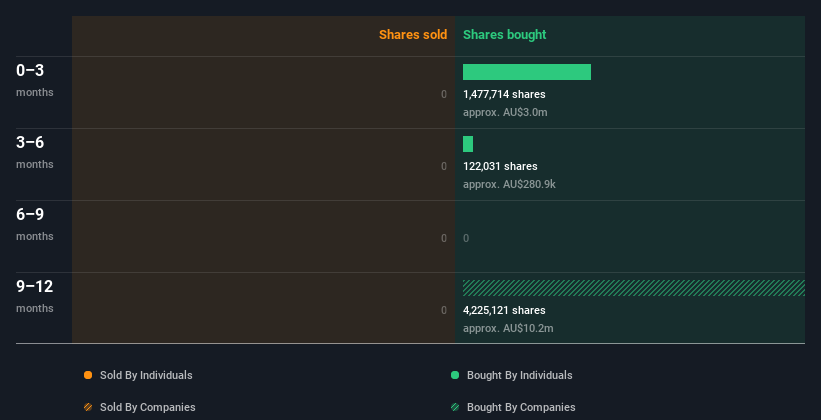Click the 3–6 months small green bar
Viewport: 821px width, 420px height.
468,144
